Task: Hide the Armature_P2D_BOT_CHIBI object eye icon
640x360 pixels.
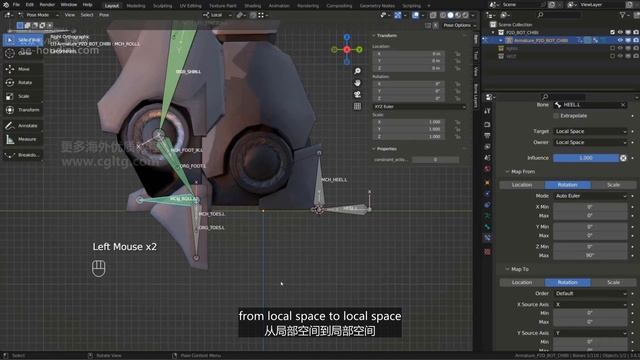Action: [620, 40]
